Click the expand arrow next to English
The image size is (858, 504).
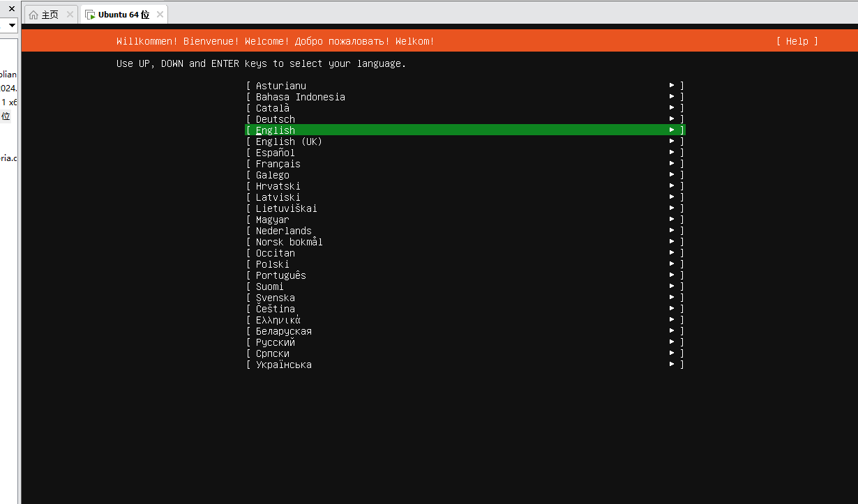[672, 130]
